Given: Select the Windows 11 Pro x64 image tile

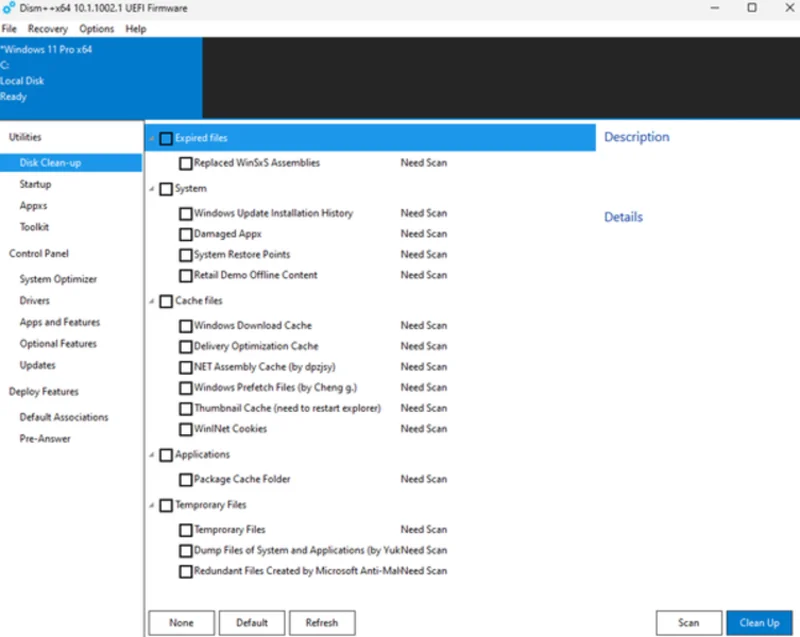Looking at the screenshot, I should tap(101, 78).
